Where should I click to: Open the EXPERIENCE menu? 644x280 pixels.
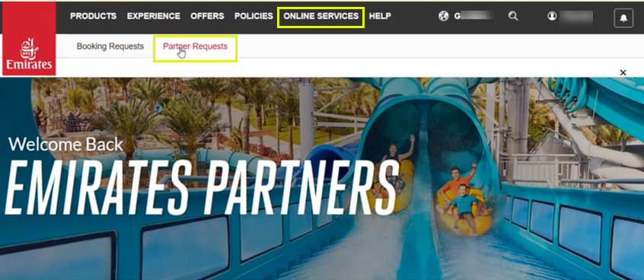tap(154, 16)
